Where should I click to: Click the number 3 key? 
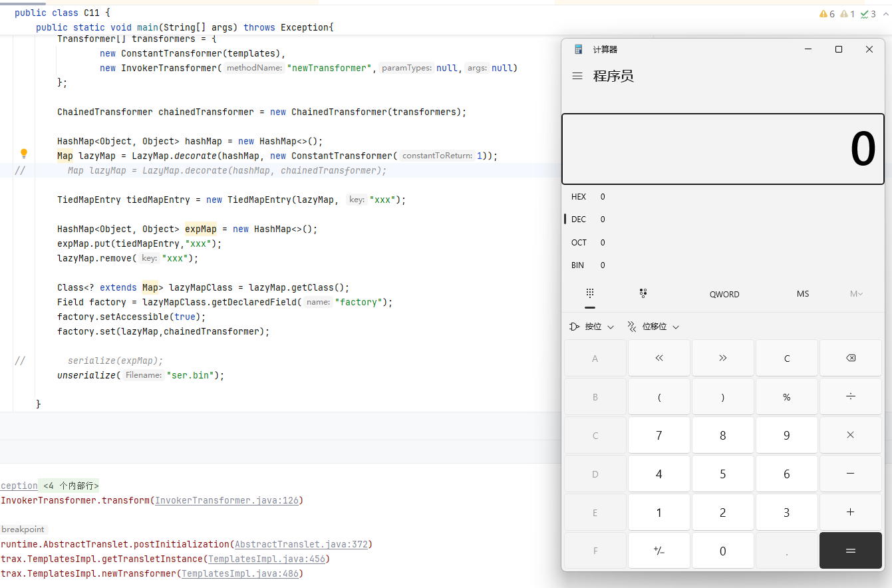pos(787,513)
